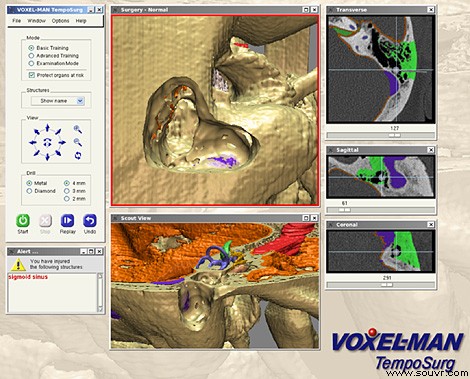This screenshot has height=379, width=470.
Task: Open the Options menu
Action: click(x=60, y=21)
